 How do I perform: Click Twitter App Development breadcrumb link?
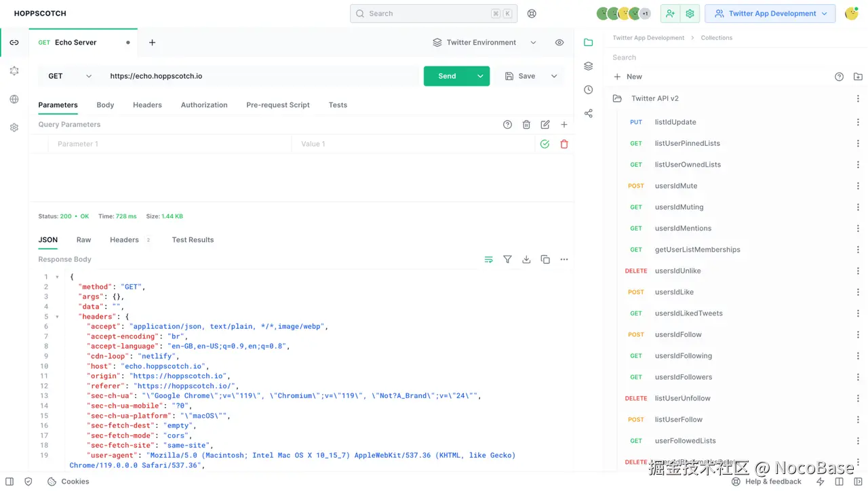(x=648, y=38)
